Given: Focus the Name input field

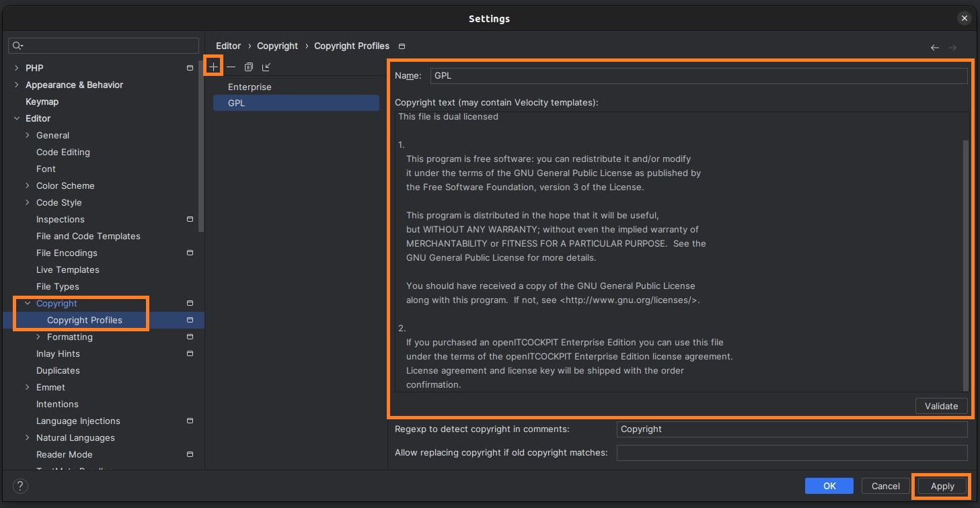Looking at the screenshot, I should tap(698, 75).
